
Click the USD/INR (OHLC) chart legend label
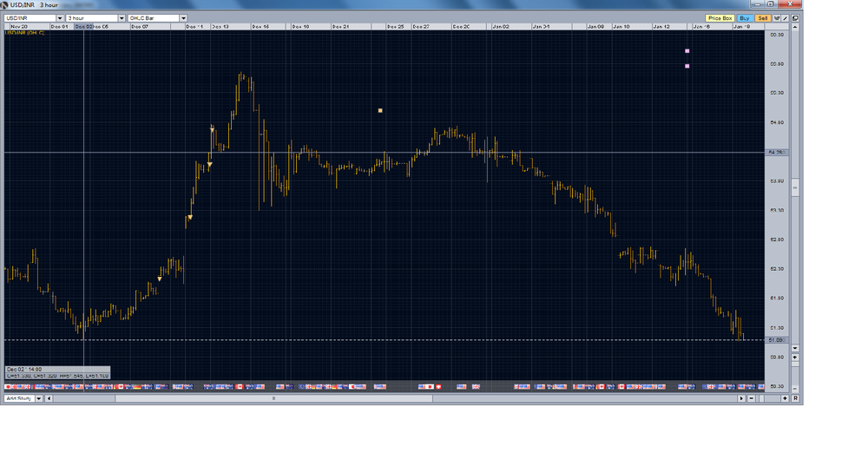click(25, 33)
